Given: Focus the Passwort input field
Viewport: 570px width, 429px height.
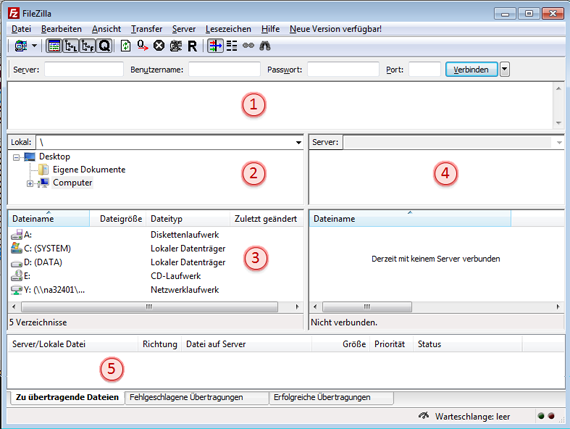Looking at the screenshot, I should coord(343,69).
